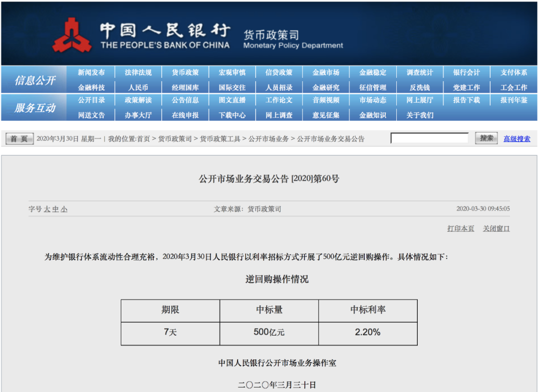Set font size to 小 (small)
The width and height of the screenshot is (539, 392).
tap(64, 209)
